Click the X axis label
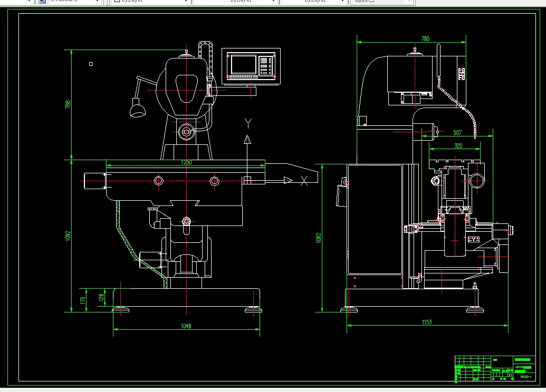 pos(304,181)
